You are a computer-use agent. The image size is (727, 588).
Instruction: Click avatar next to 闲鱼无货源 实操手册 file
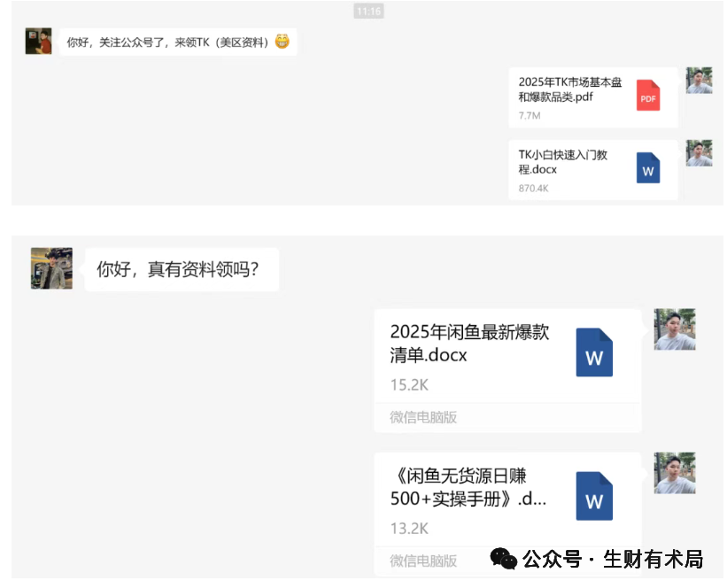click(x=674, y=473)
